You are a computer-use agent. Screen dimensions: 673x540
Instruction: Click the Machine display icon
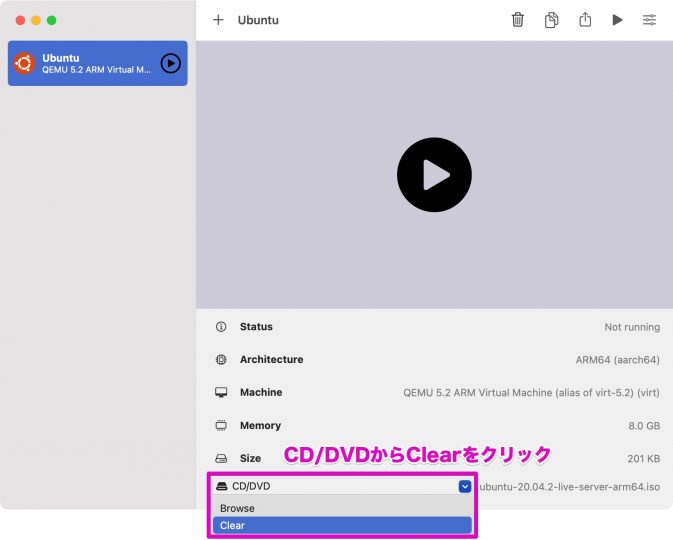pyautogui.click(x=221, y=392)
